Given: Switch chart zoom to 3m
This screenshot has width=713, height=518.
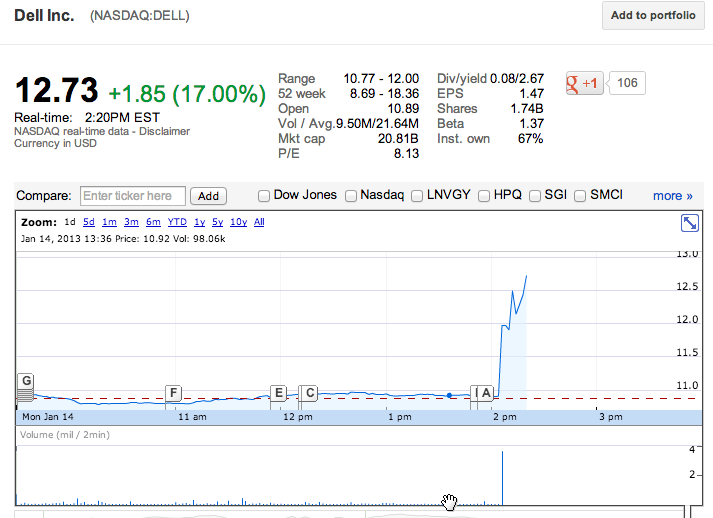Looking at the screenshot, I should coord(131,222).
